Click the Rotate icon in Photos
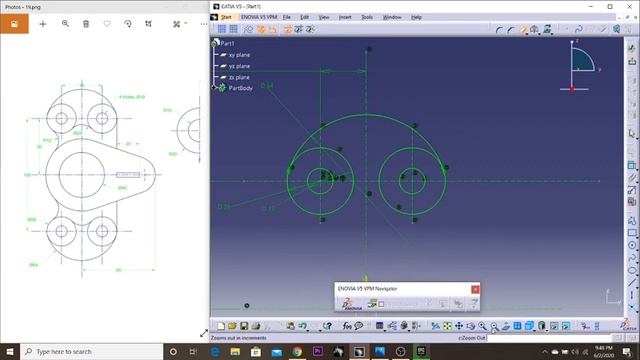This screenshot has height=360, width=640. (x=128, y=24)
